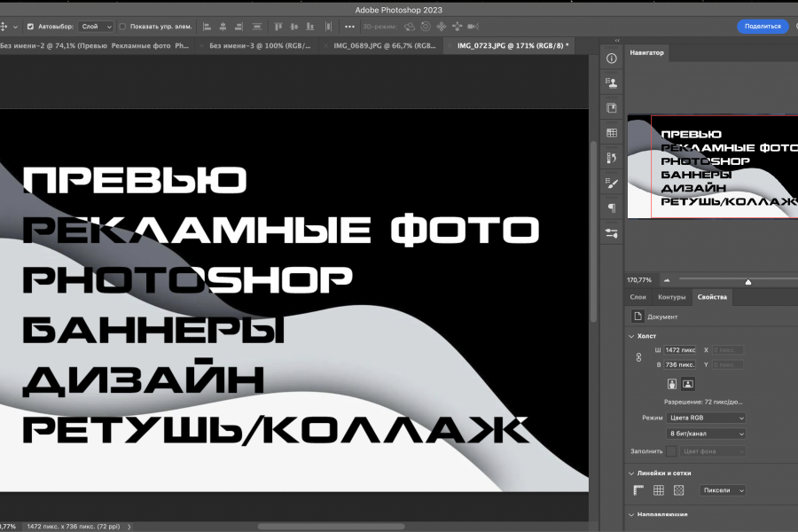
Task: Toggle the Автовыбор checkbox
Action: point(31,27)
